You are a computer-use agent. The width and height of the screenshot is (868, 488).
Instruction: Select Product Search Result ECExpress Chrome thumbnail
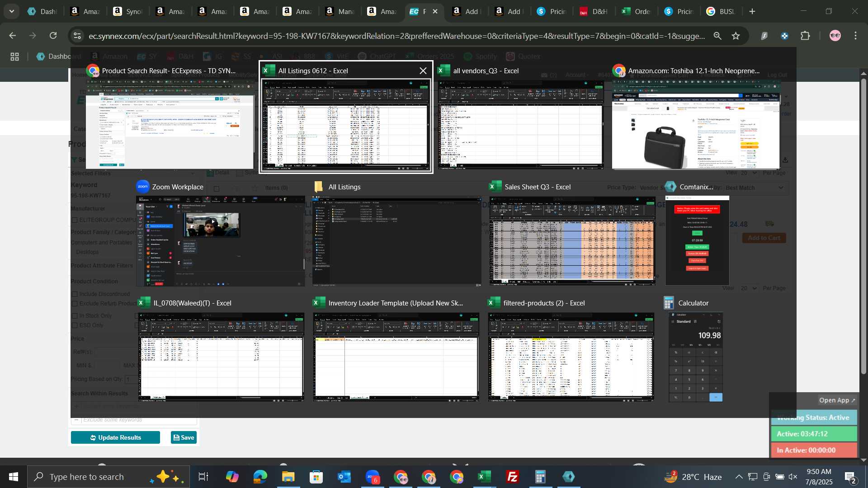coord(170,124)
